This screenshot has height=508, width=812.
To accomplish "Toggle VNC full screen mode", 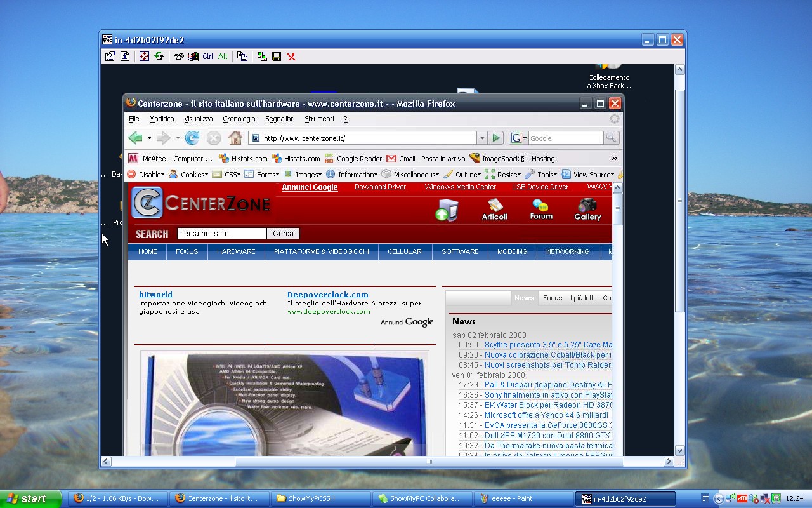I will [144, 57].
